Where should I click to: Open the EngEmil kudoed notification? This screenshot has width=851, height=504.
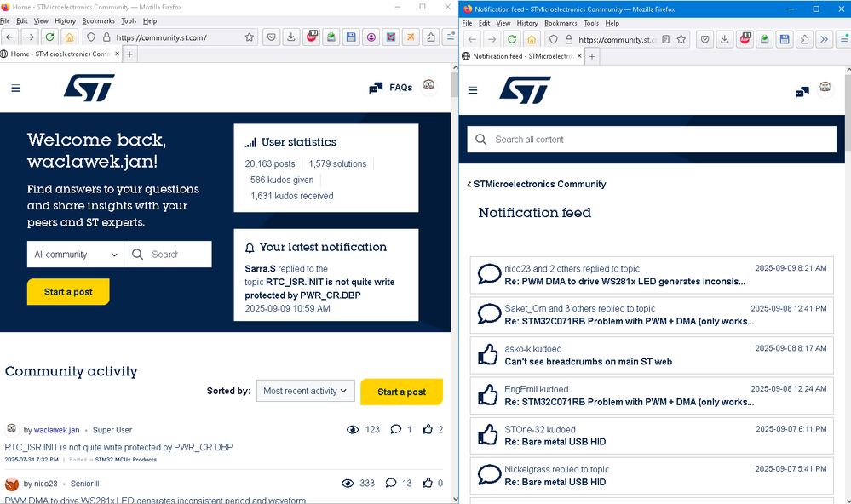[652, 396]
